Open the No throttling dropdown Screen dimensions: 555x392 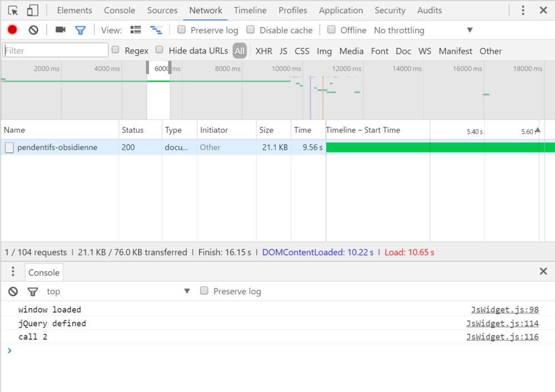coord(423,30)
